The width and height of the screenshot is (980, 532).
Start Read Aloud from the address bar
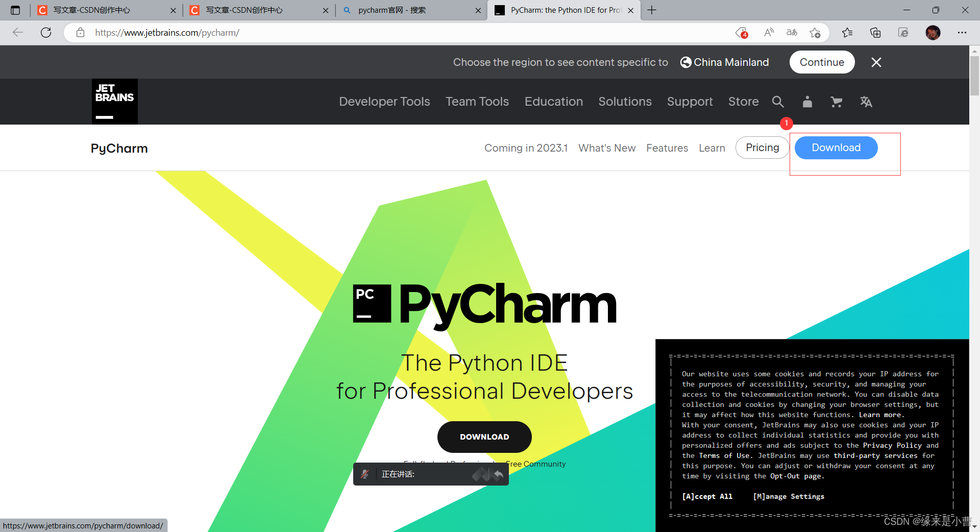768,32
